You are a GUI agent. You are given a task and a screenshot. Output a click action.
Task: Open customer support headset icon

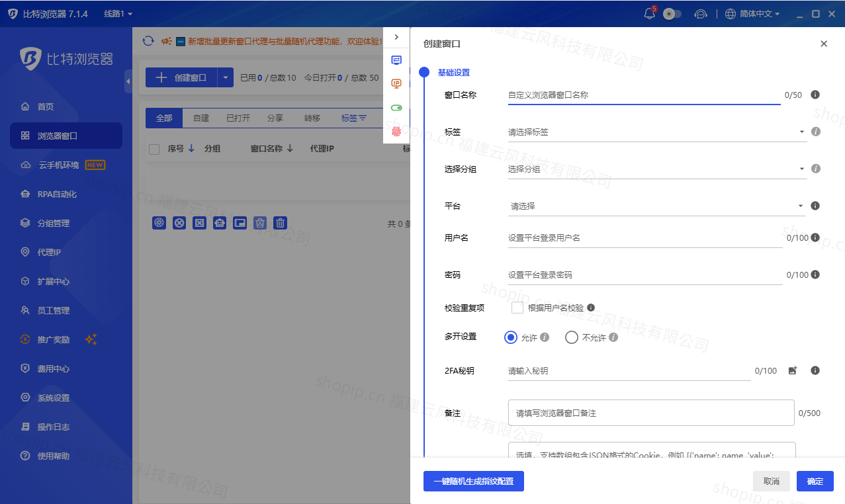point(701,14)
